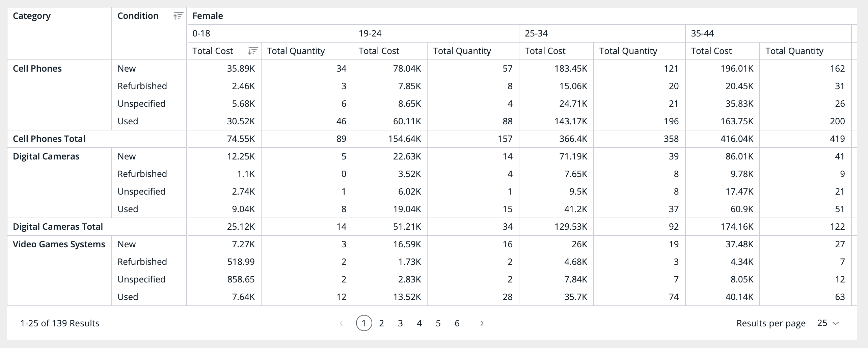Go to next results page arrow
This screenshot has width=868, height=348.
click(482, 323)
